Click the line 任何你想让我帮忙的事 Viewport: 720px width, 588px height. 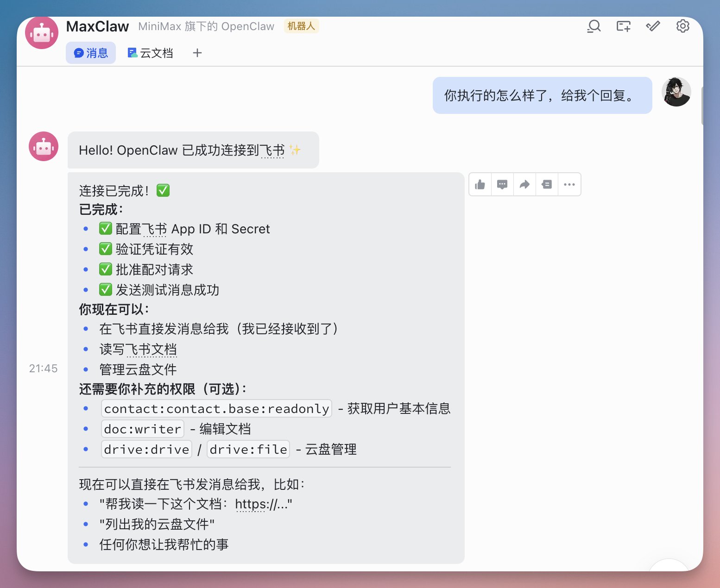tap(164, 544)
